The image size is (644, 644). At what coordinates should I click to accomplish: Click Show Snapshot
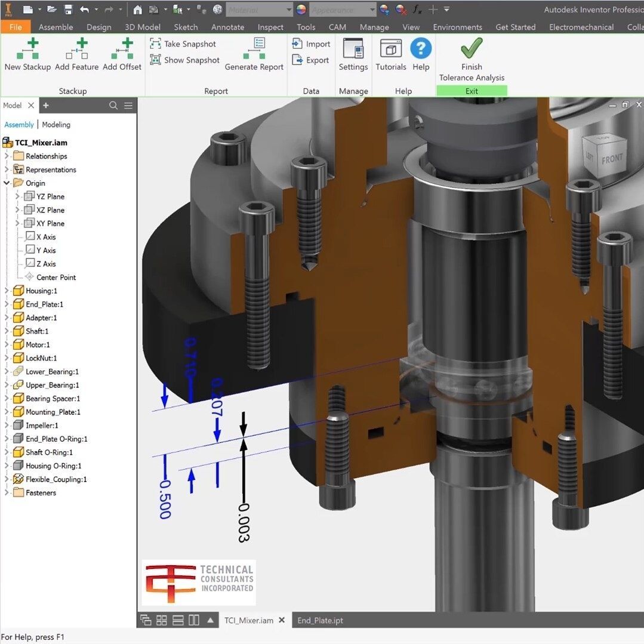[x=186, y=60]
